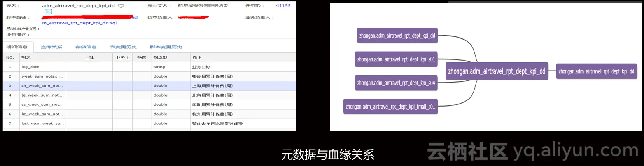Screen dimensions: 644x166
Task: Click the 业务主 column header
Action: coord(122,57)
